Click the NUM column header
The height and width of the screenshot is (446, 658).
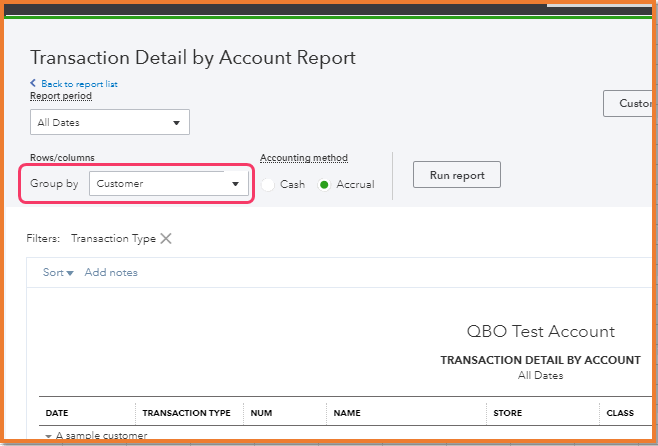pyautogui.click(x=261, y=413)
